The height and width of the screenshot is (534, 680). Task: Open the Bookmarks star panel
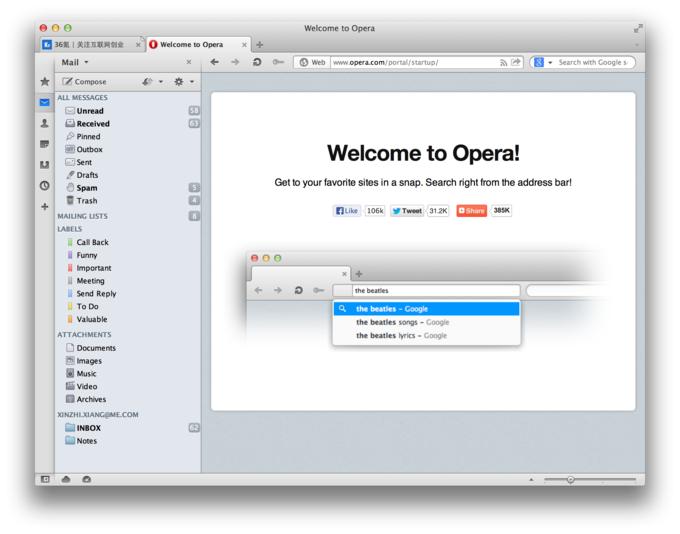pos(45,82)
